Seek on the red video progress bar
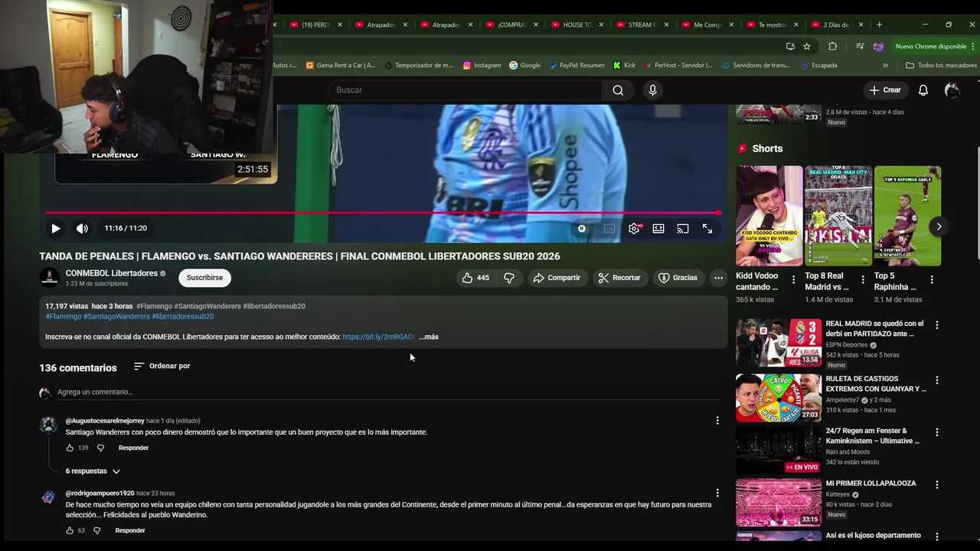The height and width of the screenshot is (551, 980). [x=383, y=213]
